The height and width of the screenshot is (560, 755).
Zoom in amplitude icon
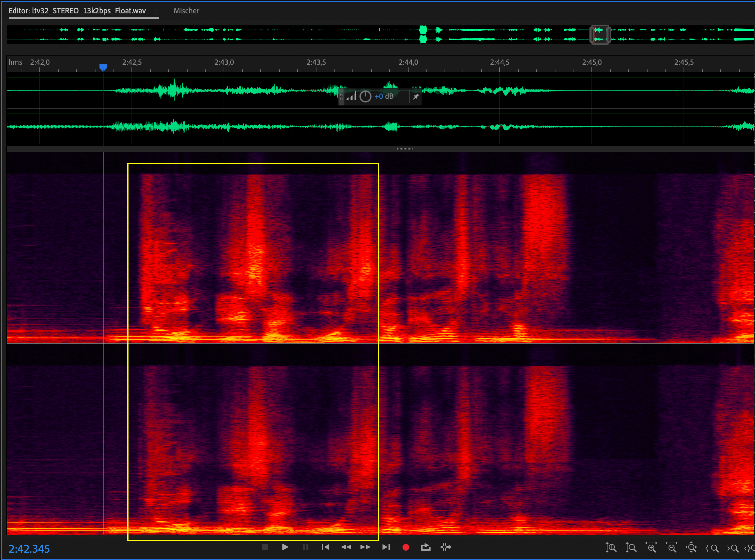pyautogui.click(x=611, y=548)
